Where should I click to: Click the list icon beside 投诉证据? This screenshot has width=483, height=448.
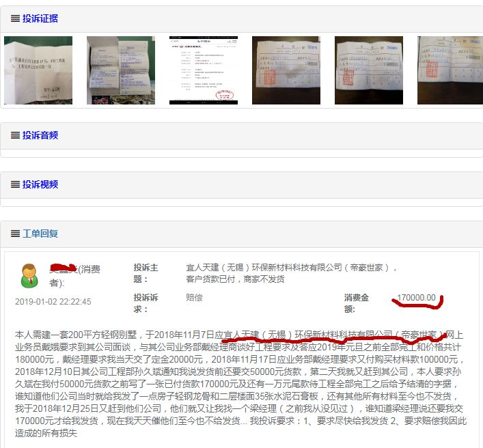[x=15, y=18]
